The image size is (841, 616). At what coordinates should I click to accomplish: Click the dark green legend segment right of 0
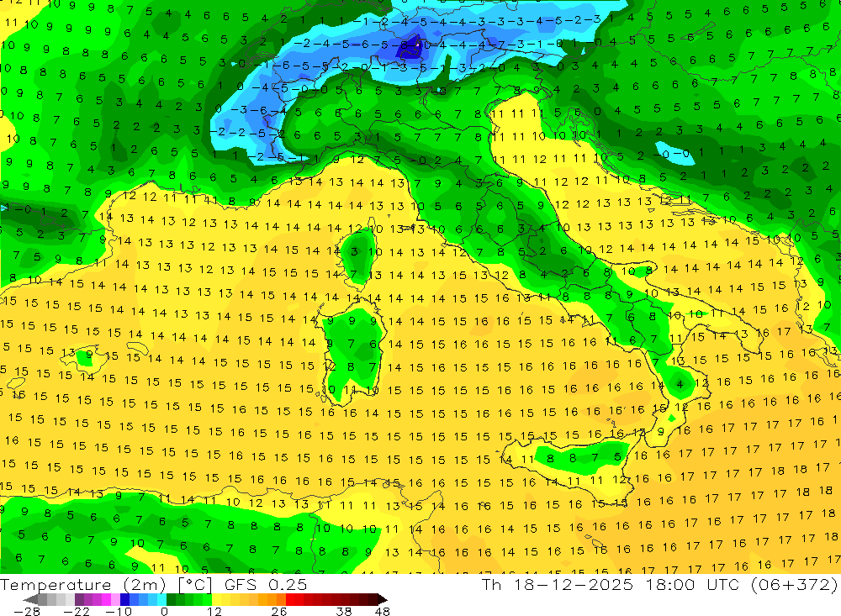pyautogui.click(x=171, y=599)
